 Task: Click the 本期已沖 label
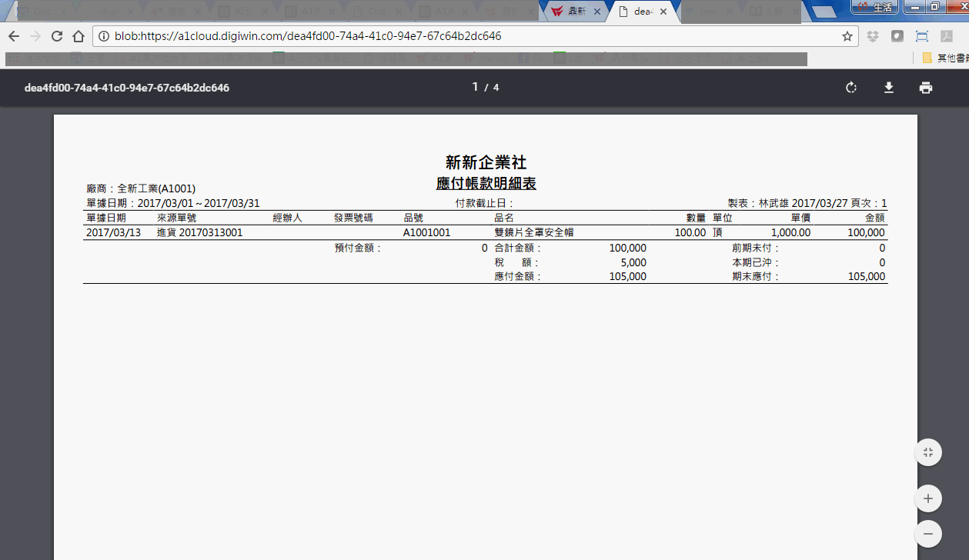click(x=756, y=263)
